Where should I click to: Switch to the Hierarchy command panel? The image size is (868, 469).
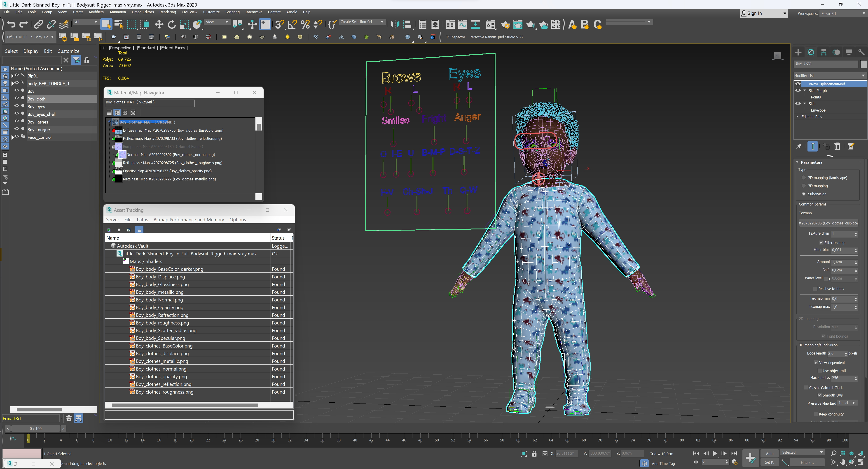(x=824, y=52)
